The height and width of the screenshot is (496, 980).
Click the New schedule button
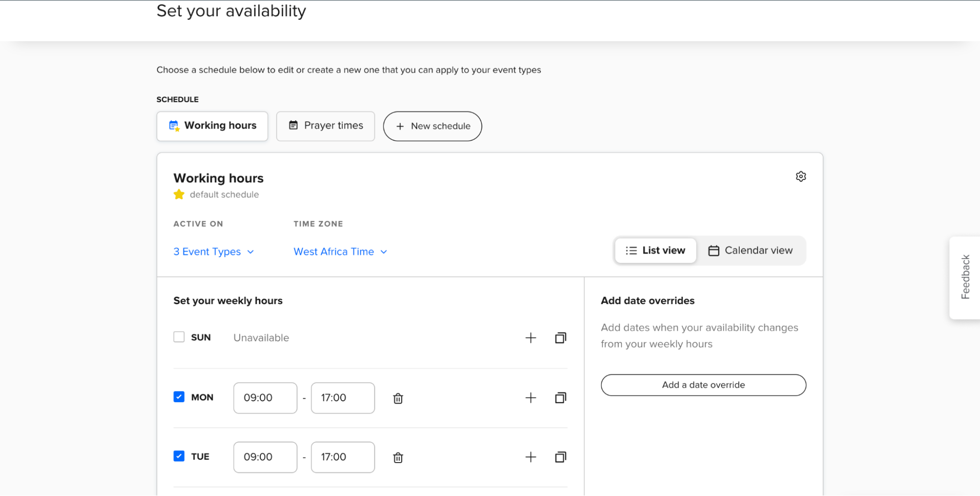click(432, 126)
